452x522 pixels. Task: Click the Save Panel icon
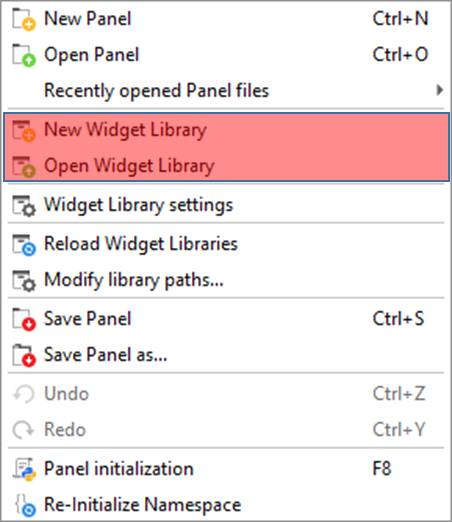(x=24, y=320)
